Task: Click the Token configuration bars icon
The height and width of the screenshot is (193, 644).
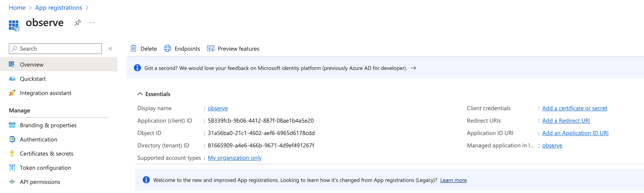Action: [x=12, y=168]
